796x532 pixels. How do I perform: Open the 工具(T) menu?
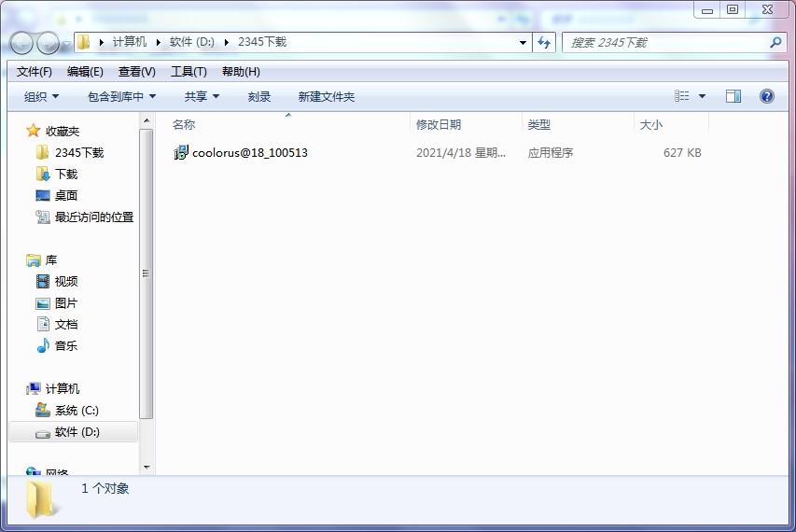pyautogui.click(x=189, y=72)
